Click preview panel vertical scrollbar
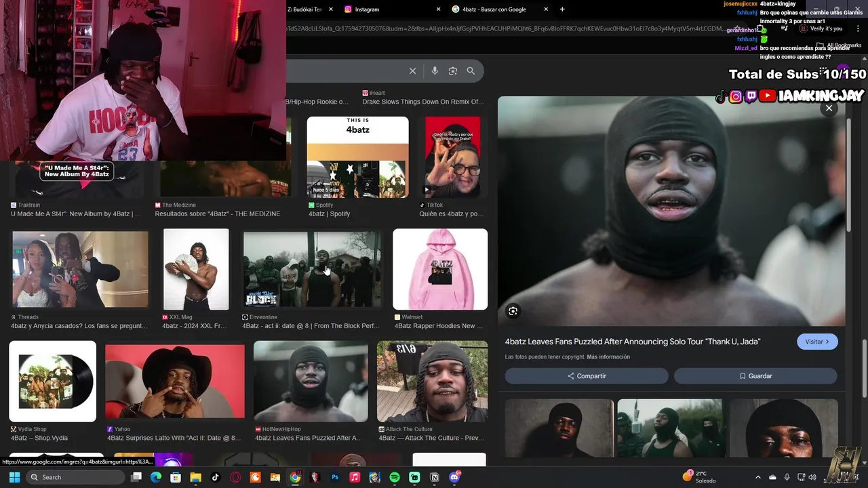The width and height of the screenshot is (868, 488). coord(848,176)
